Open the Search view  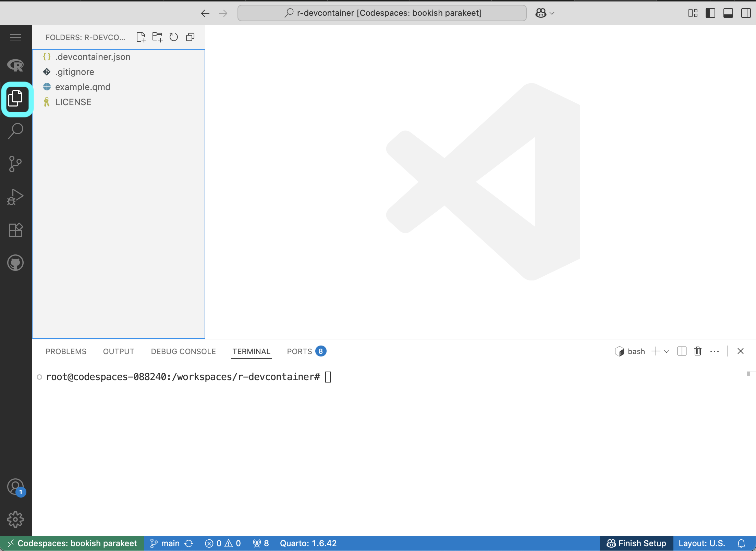coord(15,131)
